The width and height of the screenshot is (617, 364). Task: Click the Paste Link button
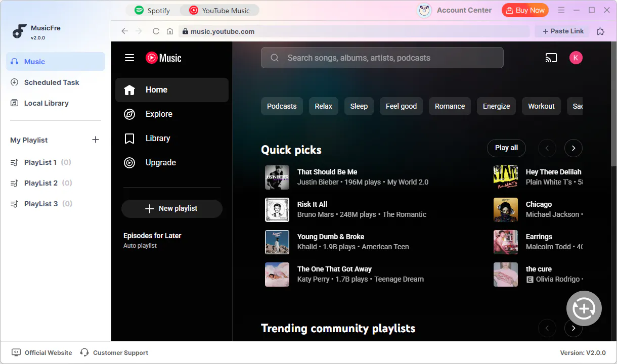point(562,31)
